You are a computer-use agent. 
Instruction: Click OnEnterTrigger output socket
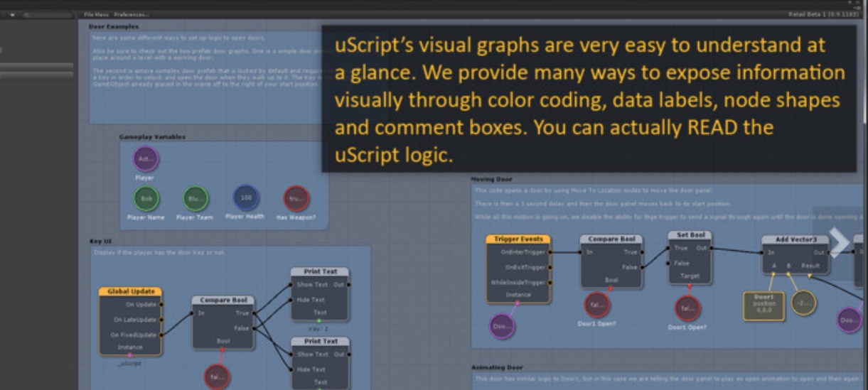point(550,251)
